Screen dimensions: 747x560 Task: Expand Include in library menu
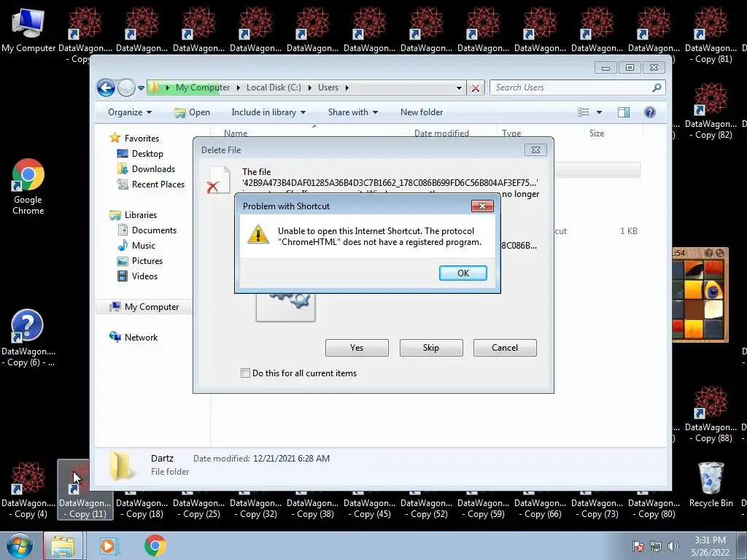268,112
